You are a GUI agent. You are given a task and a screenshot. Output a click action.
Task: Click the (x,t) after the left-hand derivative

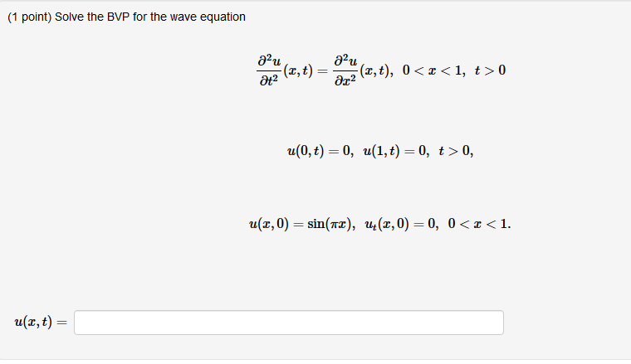point(298,70)
